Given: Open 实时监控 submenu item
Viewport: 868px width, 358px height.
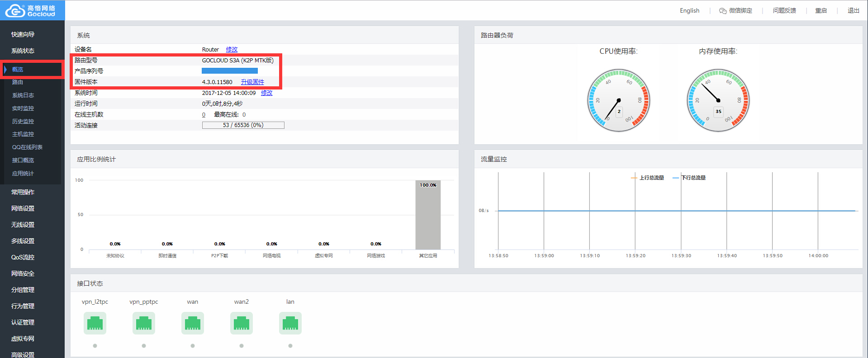Looking at the screenshot, I should coord(23,108).
